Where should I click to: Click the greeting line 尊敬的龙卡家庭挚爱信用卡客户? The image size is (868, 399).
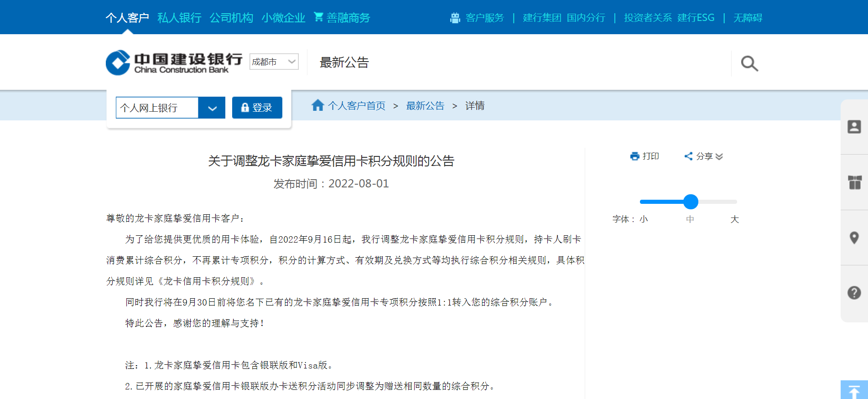pos(175,218)
